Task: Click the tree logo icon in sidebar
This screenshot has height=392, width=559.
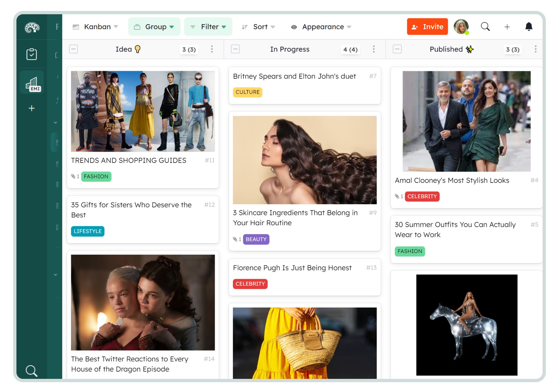Action: [32, 27]
